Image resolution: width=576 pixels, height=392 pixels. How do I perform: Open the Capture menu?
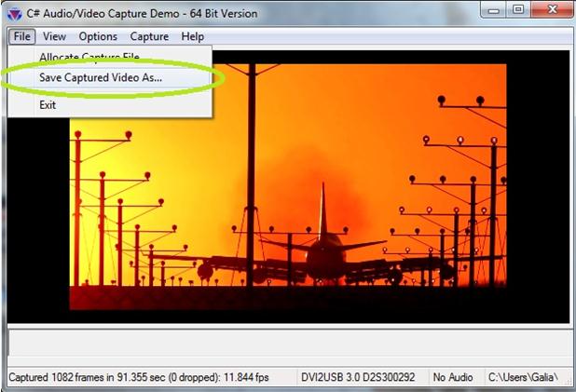point(149,36)
